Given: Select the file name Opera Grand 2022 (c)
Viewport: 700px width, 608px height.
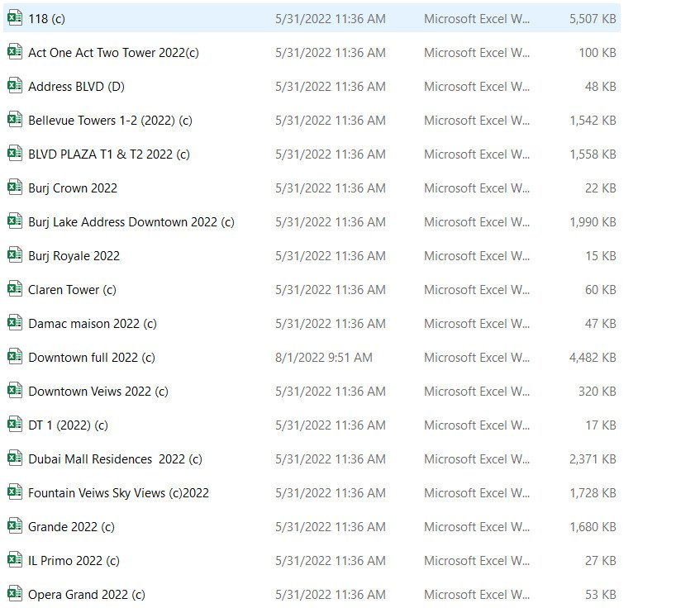Looking at the screenshot, I should (x=87, y=595).
